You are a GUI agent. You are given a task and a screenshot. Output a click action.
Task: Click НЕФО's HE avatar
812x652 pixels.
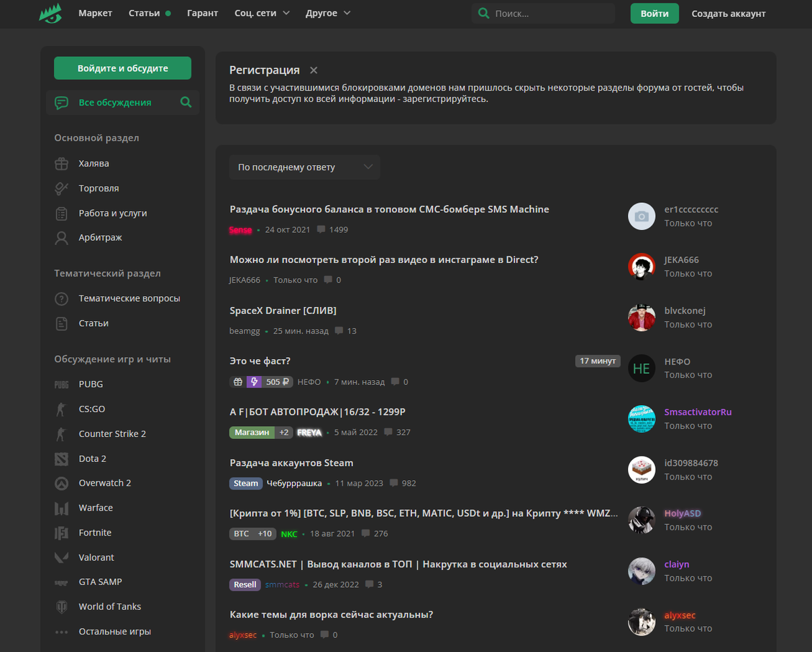pos(641,368)
